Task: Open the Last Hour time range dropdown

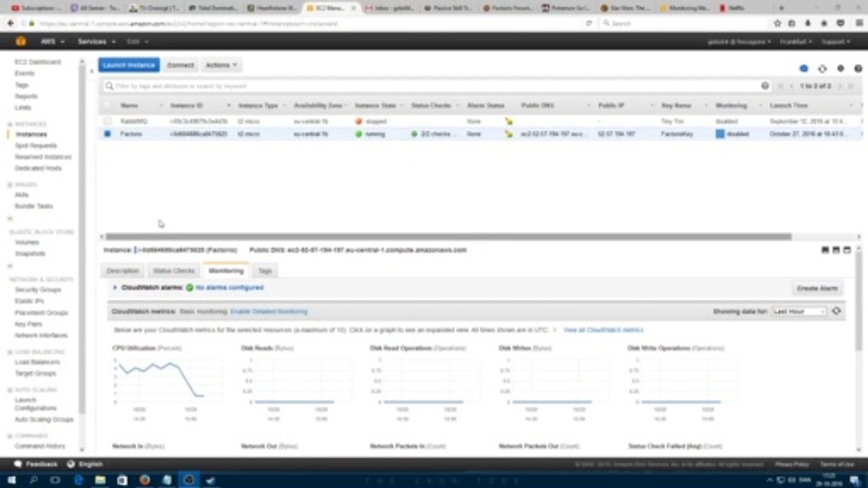Action: (x=800, y=311)
